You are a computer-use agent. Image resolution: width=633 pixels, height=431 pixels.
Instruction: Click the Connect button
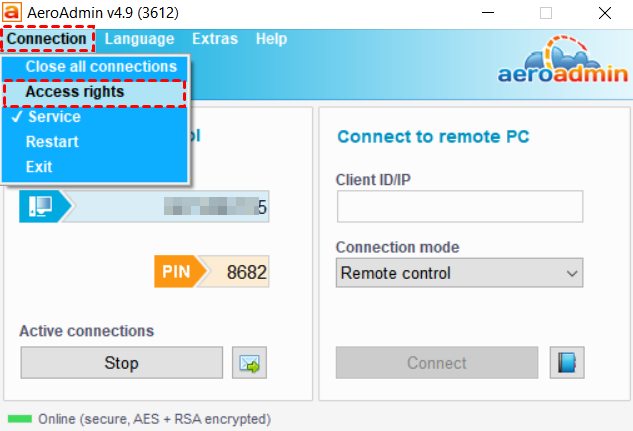(x=437, y=362)
